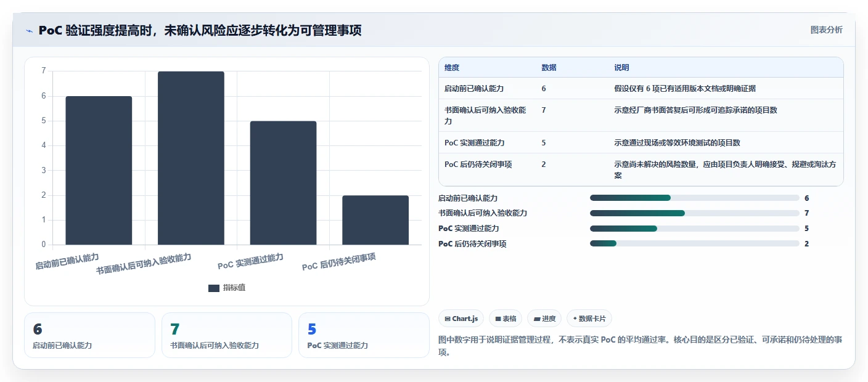Click the page title PoC 验证强度提高时
The image size is (868, 382).
coord(200,31)
